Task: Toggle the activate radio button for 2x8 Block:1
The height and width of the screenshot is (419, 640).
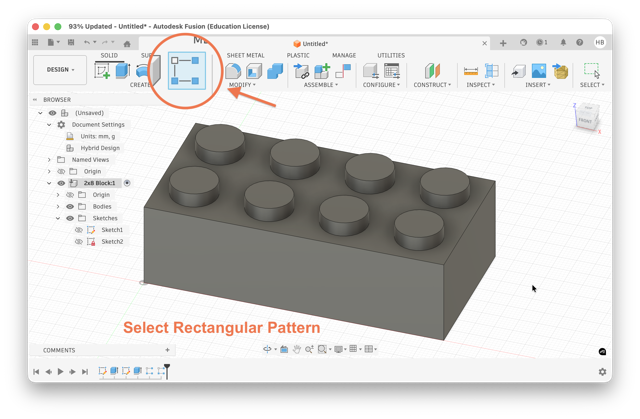Action: tap(127, 183)
